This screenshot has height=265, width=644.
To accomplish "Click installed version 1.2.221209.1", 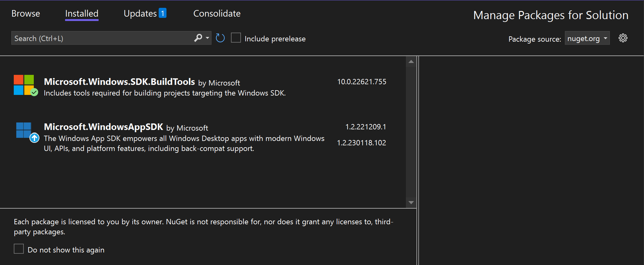I will click(365, 127).
